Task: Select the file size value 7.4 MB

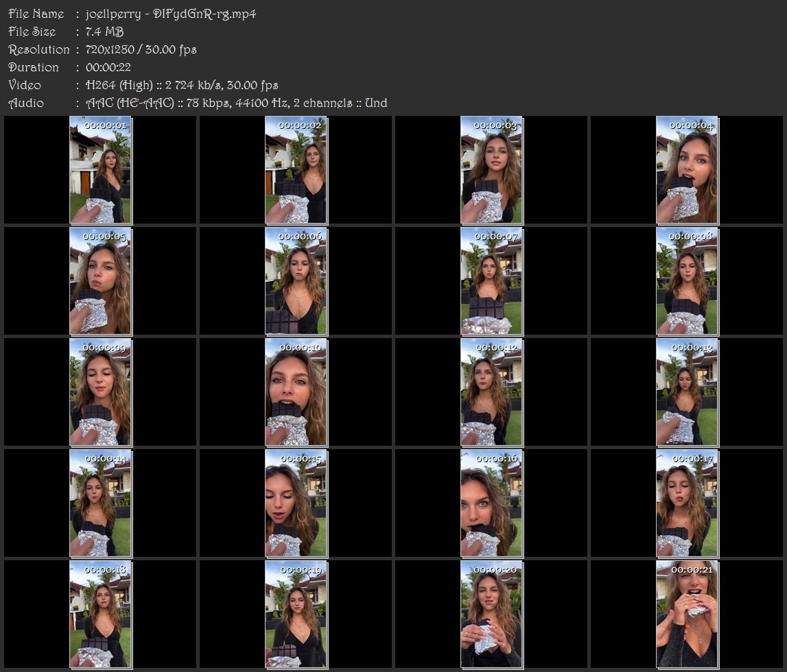Action: [x=104, y=32]
